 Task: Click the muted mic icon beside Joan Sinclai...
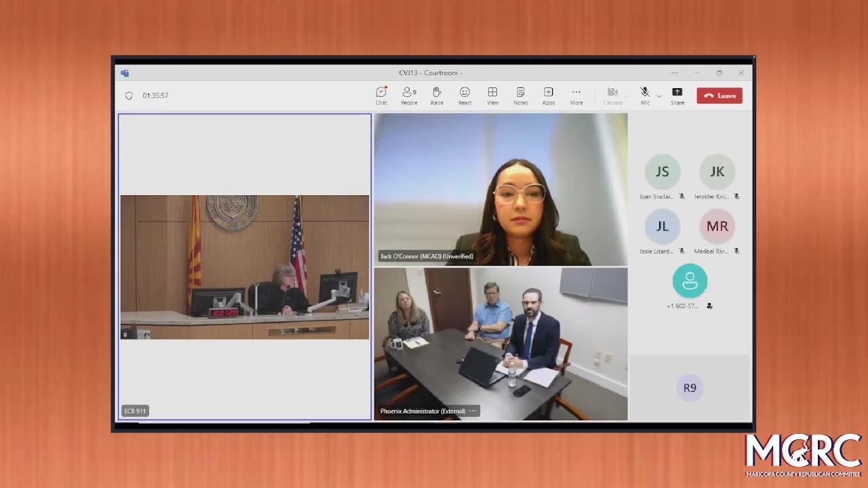pos(682,197)
